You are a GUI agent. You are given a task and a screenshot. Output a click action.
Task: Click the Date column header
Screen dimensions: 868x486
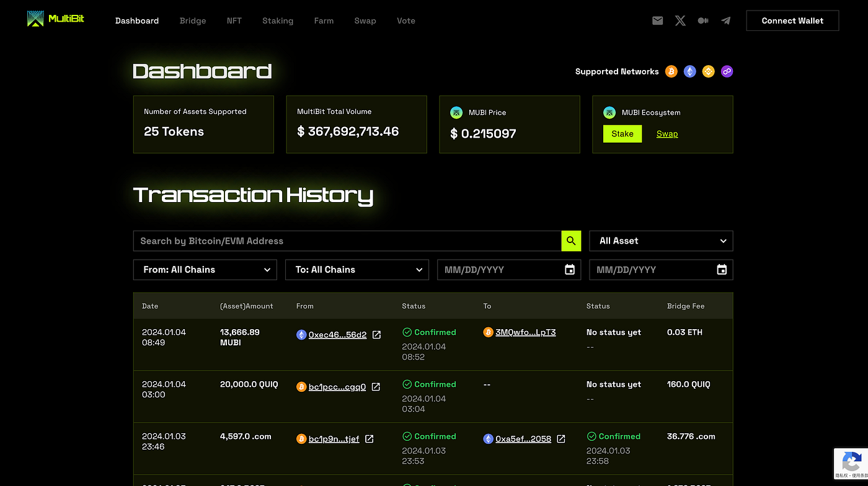pyautogui.click(x=150, y=306)
